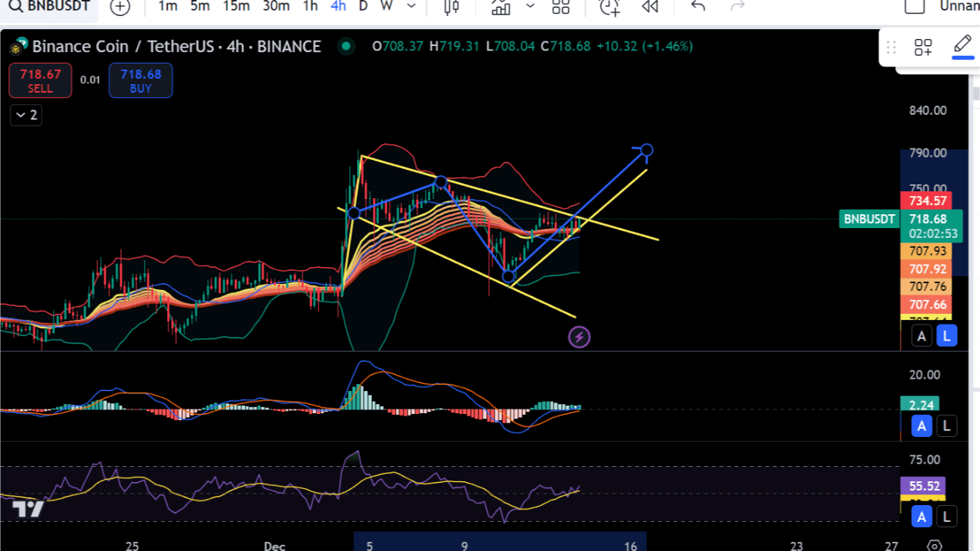Viewport: 980px width, 551px height.
Task: Click the green market status dot
Action: 346,46
